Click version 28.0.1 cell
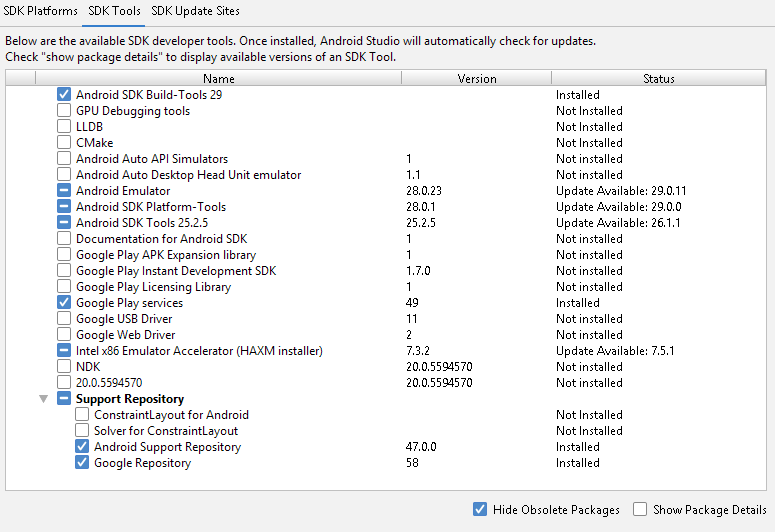The height and width of the screenshot is (532, 775). point(421,207)
